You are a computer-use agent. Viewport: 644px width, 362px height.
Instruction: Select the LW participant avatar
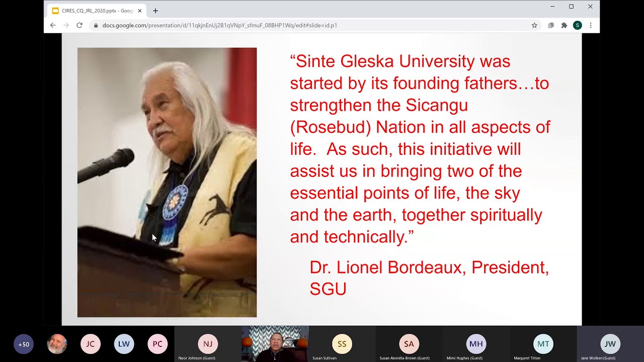[x=124, y=344]
